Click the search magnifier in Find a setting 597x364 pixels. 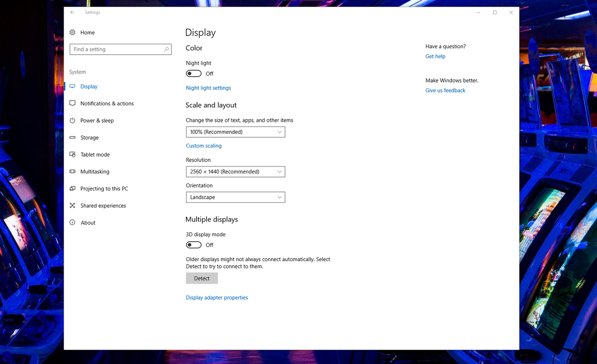coord(167,49)
